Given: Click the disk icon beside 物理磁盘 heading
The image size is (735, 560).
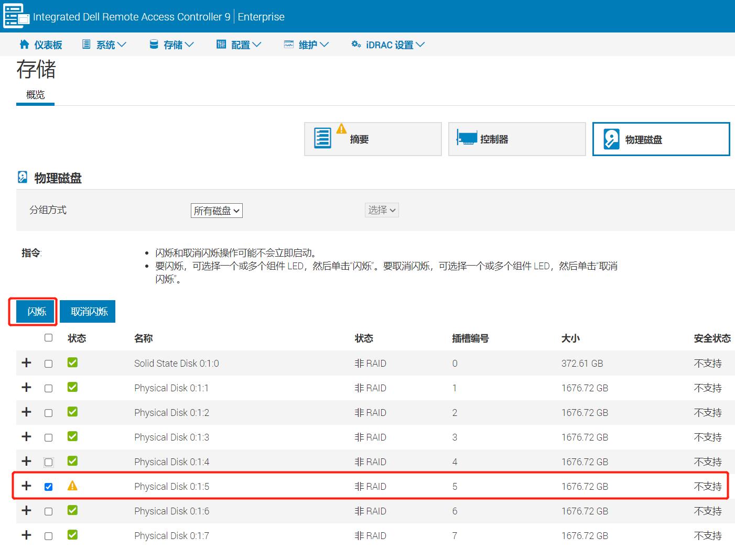Looking at the screenshot, I should click(x=23, y=177).
